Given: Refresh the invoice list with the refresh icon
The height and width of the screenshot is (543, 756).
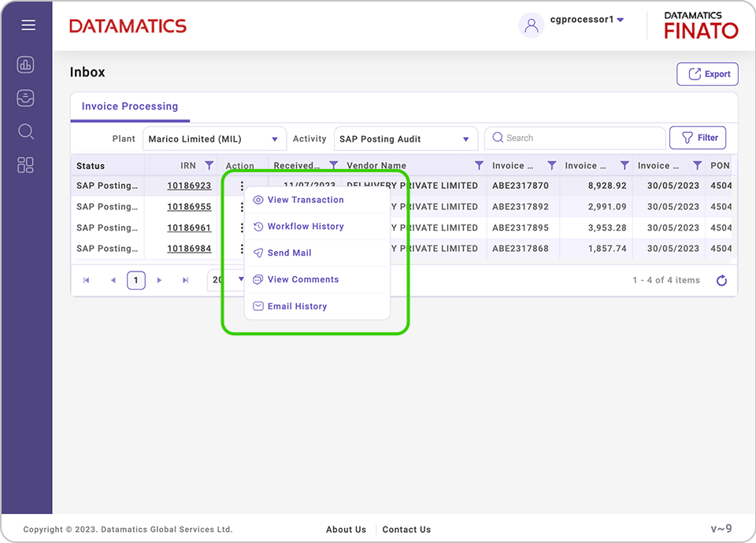Looking at the screenshot, I should (721, 280).
